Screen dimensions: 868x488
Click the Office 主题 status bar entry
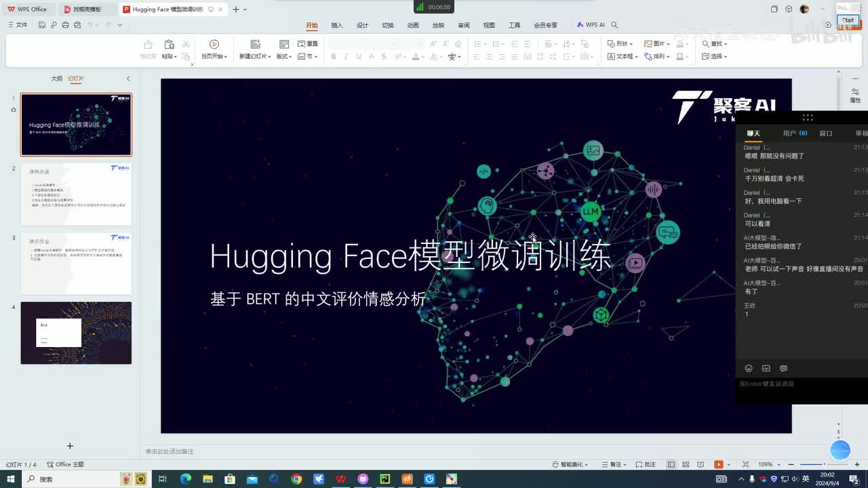[66, 464]
